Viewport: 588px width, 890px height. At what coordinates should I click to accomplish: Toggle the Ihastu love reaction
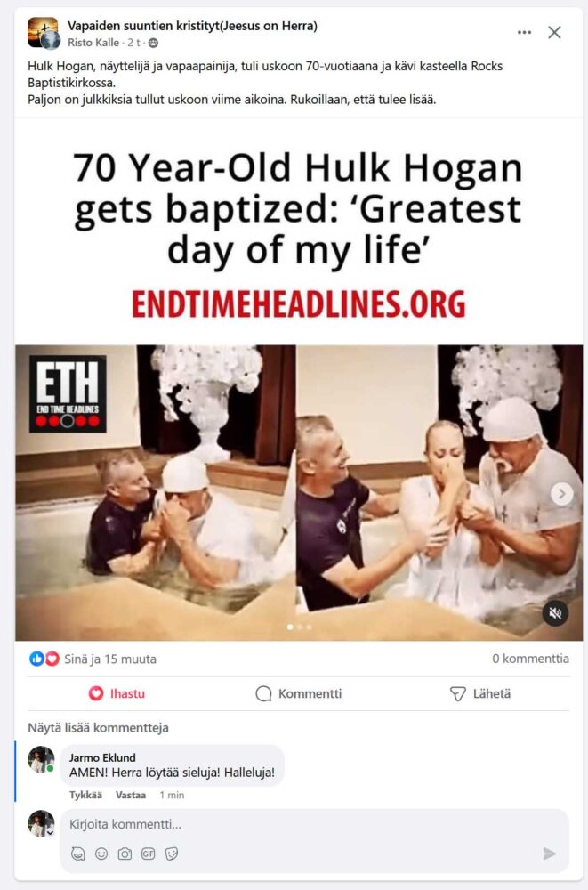click(x=117, y=693)
